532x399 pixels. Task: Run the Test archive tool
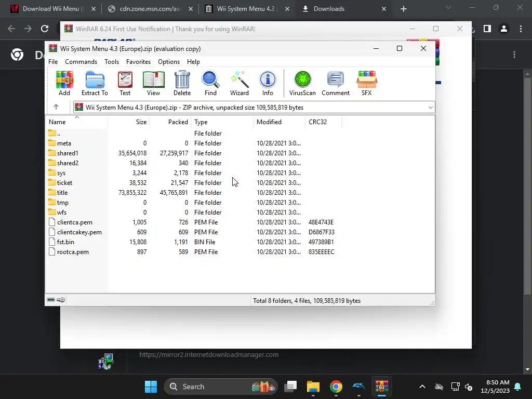tap(125, 84)
